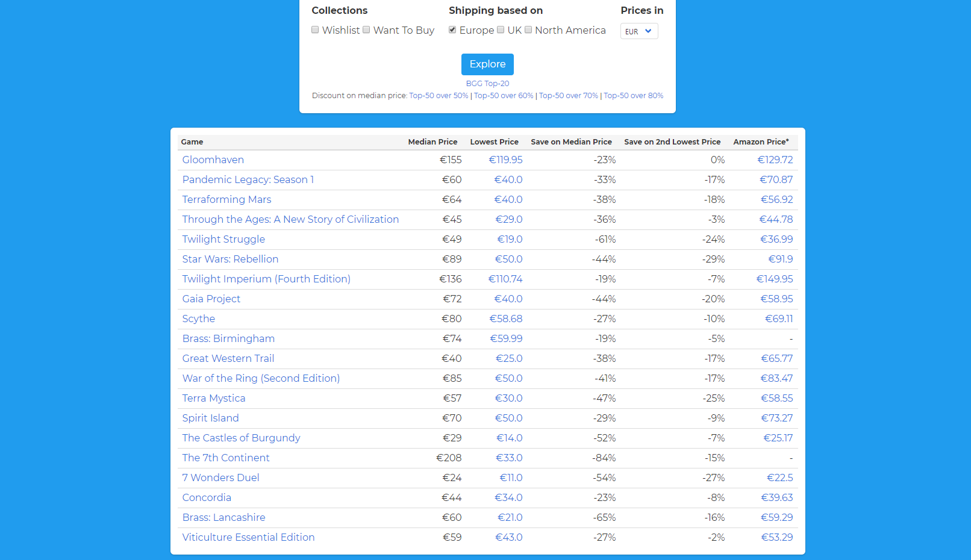971x560 pixels.
Task: Open Twilight Imperium (Fourth Edition) link
Action: 266,279
